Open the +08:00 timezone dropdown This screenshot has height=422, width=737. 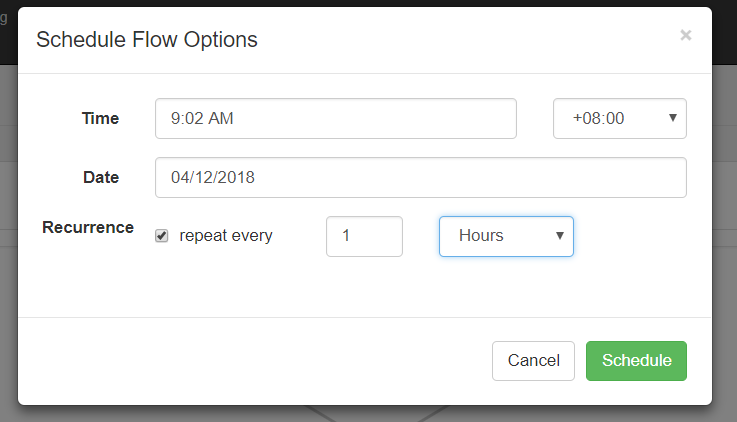point(619,118)
